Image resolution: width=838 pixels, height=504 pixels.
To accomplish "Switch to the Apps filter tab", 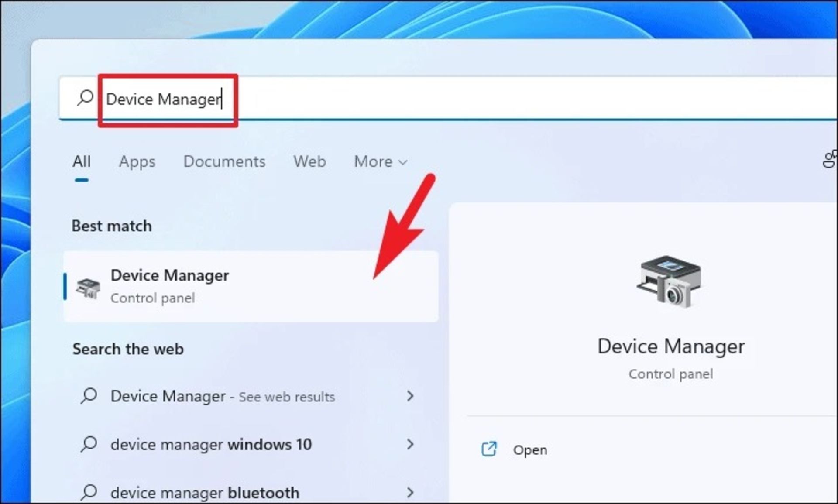I will point(137,162).
